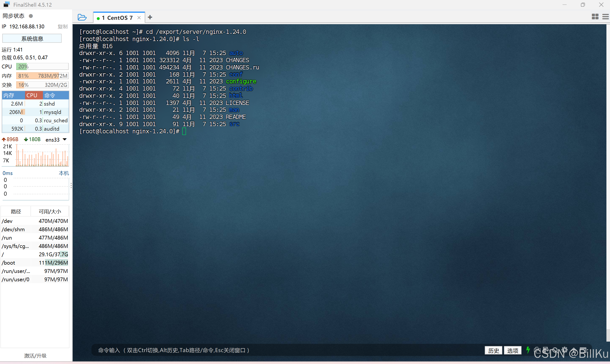The height and width of the screenshot is (364, 610).
Task: Click the upload speed 896B indicator
Action: pyautogui.click(x=10, y=139)
